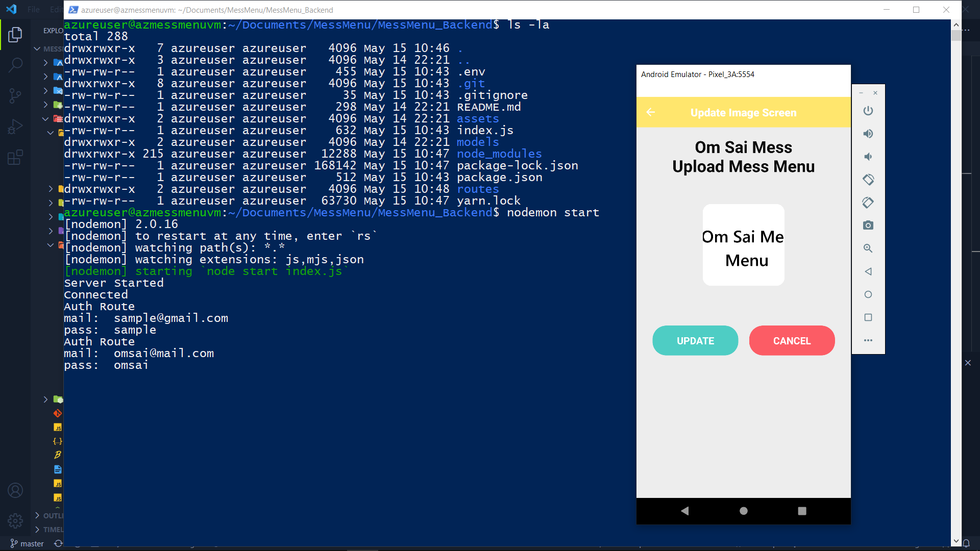Open extended controls via the ellipsis icon
980x551 pixels.
(868, 340)
